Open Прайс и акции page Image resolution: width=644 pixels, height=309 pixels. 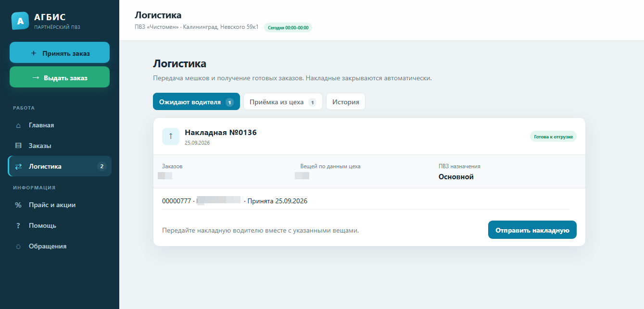tap(60, 205)
